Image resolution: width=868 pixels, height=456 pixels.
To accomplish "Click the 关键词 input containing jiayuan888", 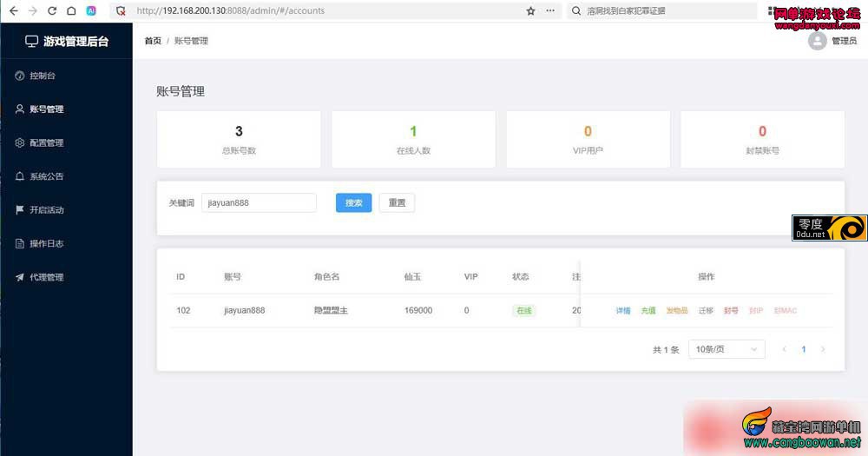I will coord(259,202).
